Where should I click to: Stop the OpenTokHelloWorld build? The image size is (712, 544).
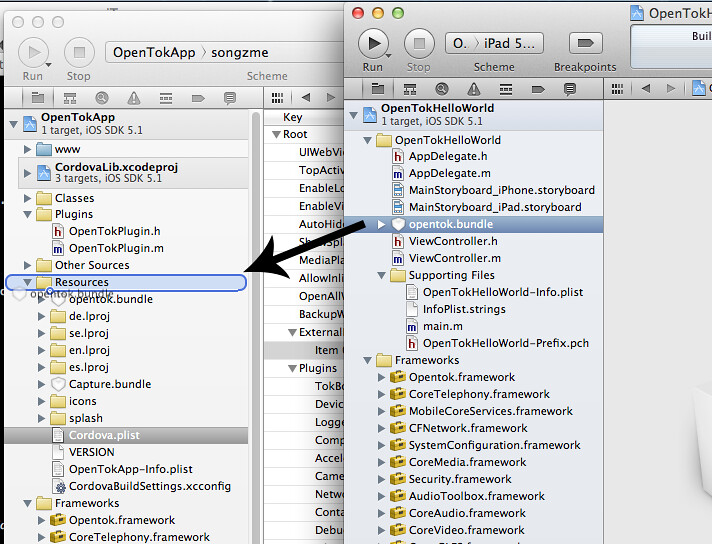[x=419, y=44]
